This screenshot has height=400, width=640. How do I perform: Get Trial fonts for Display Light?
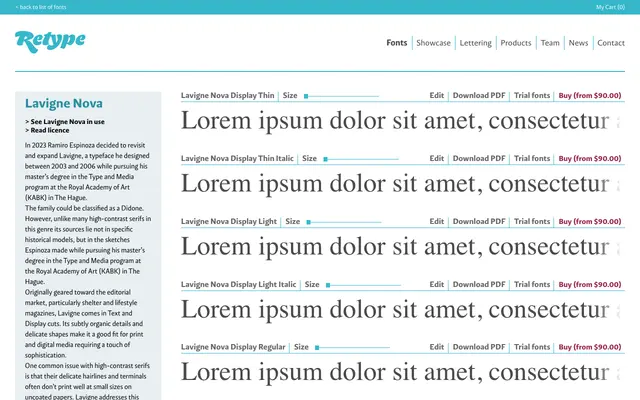pos(532,221)
